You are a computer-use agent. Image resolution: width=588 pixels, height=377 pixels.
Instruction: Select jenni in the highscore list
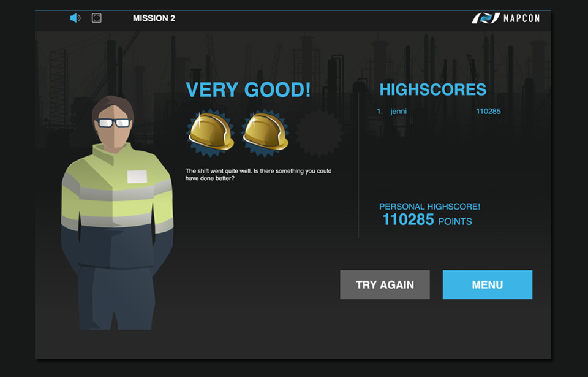(398, 112)
